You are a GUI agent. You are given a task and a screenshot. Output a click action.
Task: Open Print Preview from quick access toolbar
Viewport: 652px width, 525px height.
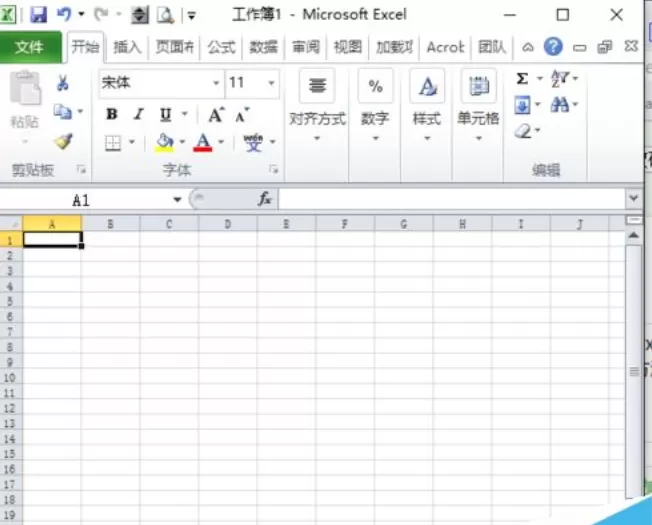click(x=165, y=15)
